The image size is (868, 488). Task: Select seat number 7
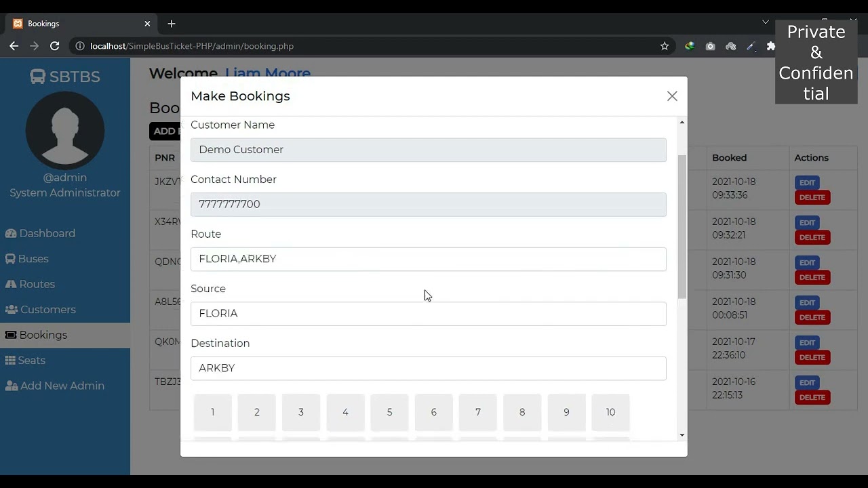(478, 412)
